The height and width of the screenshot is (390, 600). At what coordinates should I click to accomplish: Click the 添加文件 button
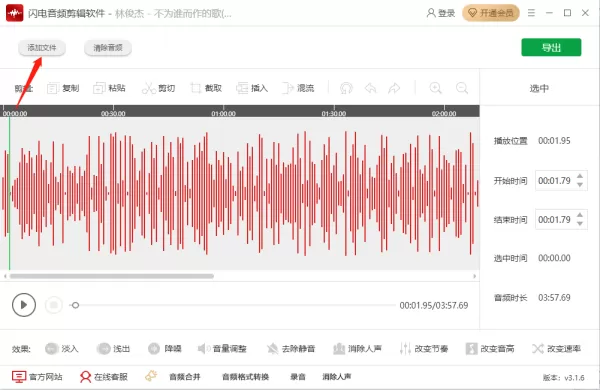tap(42, 48)
